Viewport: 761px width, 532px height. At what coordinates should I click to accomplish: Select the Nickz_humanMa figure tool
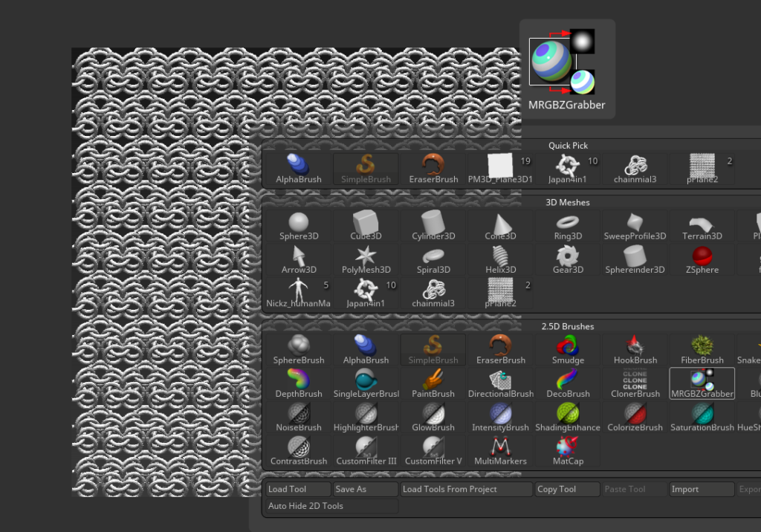coord(299,293)
